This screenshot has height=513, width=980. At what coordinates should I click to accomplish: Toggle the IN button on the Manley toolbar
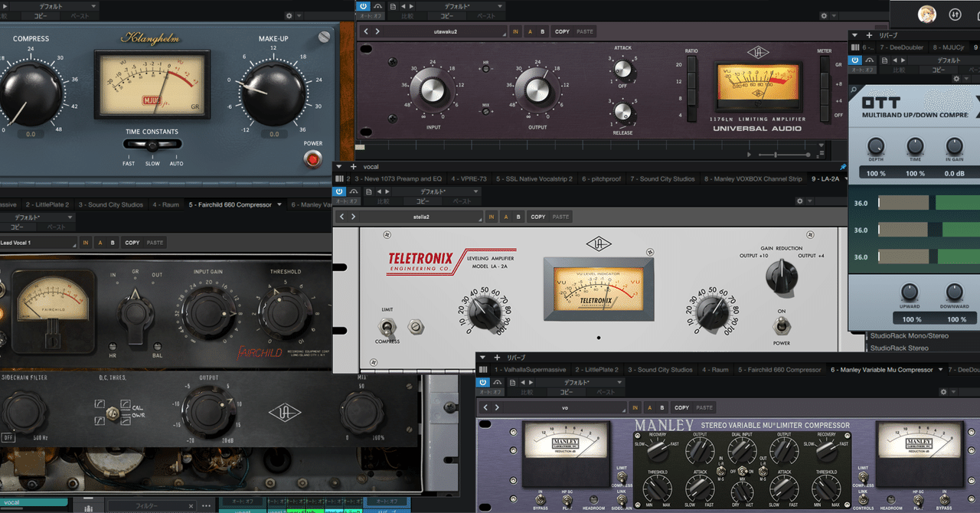[x=634, y=408]
